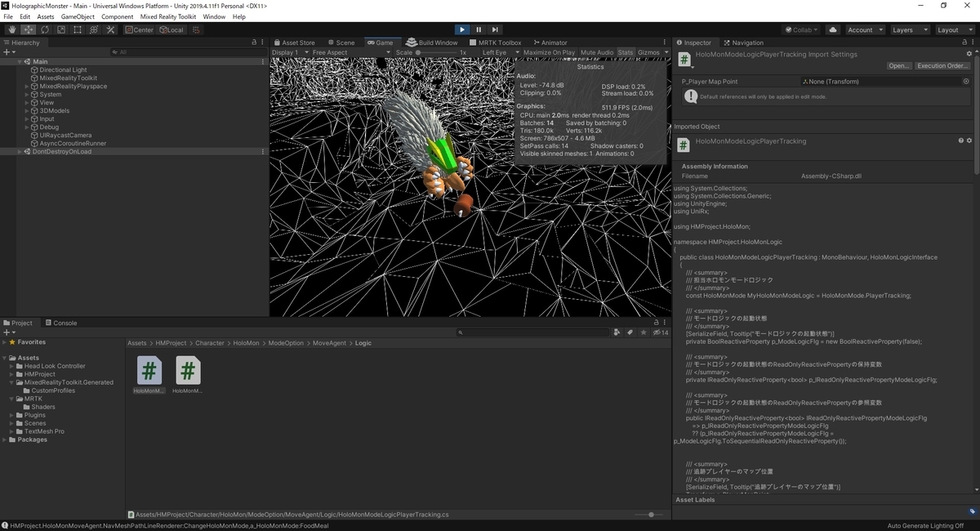This screenshot has width=980, height=531.
Task: Open the Window menu
Action: coord(214,16)
